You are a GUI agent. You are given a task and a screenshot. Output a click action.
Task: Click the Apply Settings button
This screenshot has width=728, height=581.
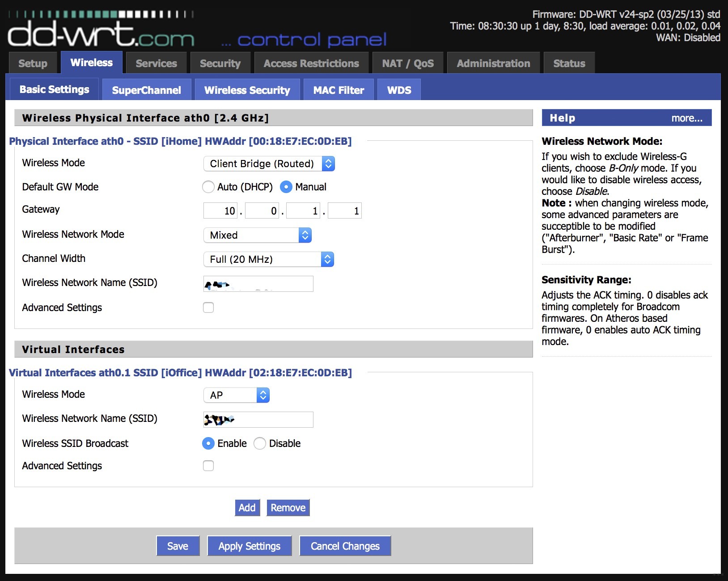coord(249,546)
